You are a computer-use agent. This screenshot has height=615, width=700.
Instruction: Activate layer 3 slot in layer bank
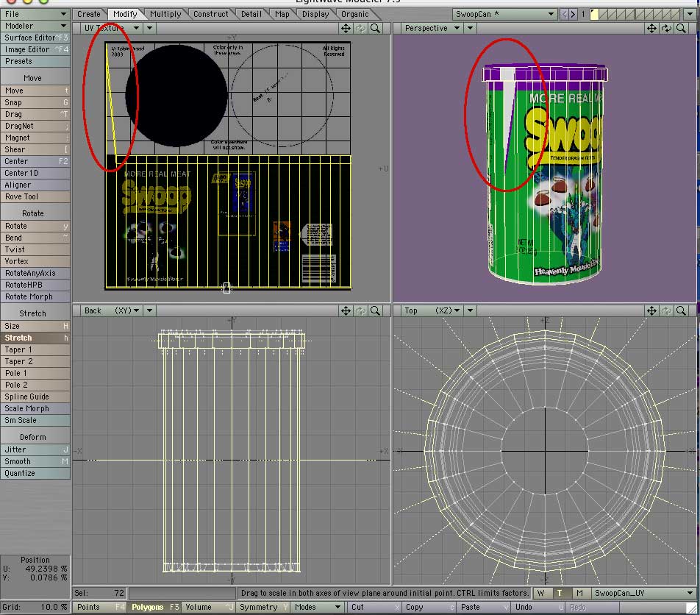(x=612, y=14)
